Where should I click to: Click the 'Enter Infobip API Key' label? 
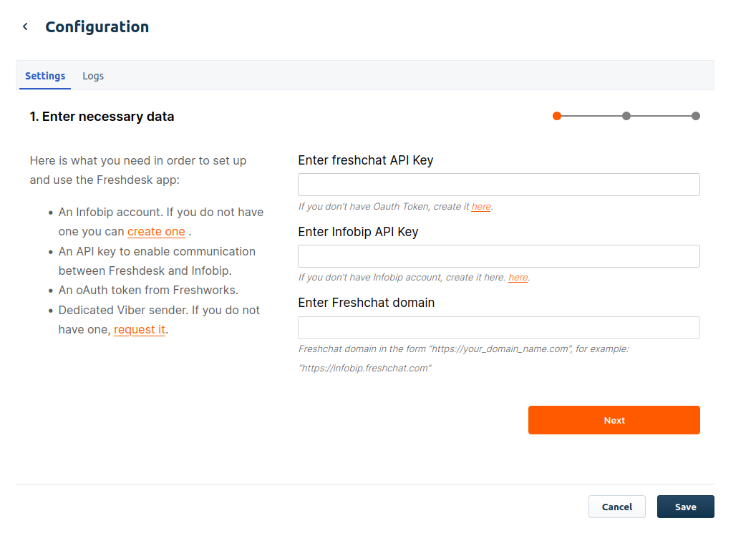click(358, 232)
